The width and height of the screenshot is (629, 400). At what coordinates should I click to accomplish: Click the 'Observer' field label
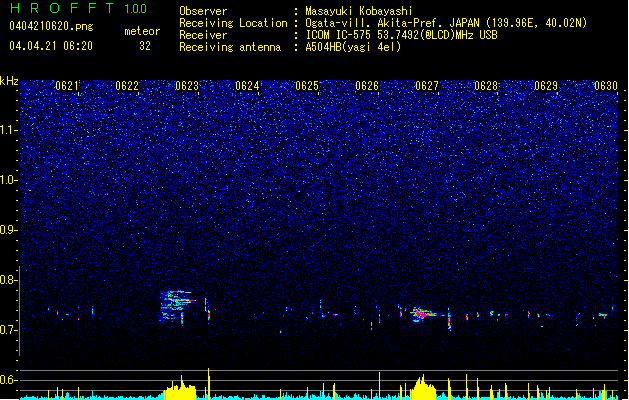click(203, 11)
